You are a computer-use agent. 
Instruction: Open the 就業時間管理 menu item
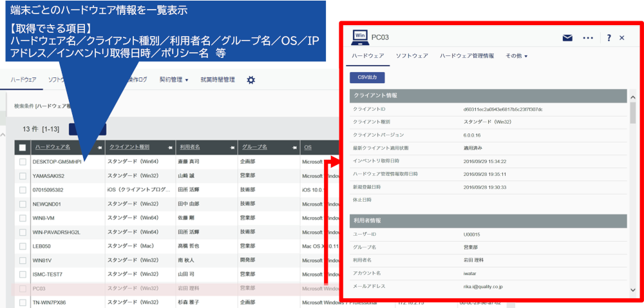(x=218, y=80)
